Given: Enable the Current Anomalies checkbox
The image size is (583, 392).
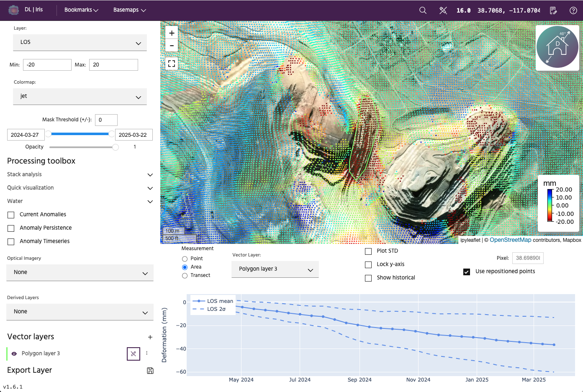Looking at the screenshot, I should point(11,215).
